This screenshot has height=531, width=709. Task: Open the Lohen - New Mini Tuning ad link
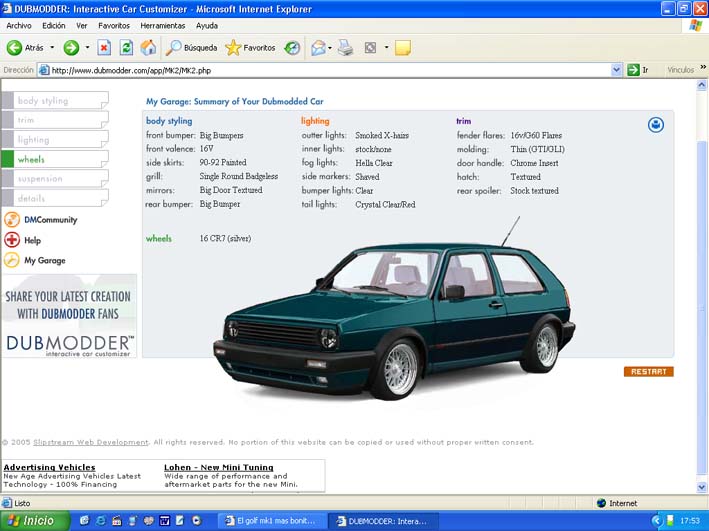[x=219, y=467]
